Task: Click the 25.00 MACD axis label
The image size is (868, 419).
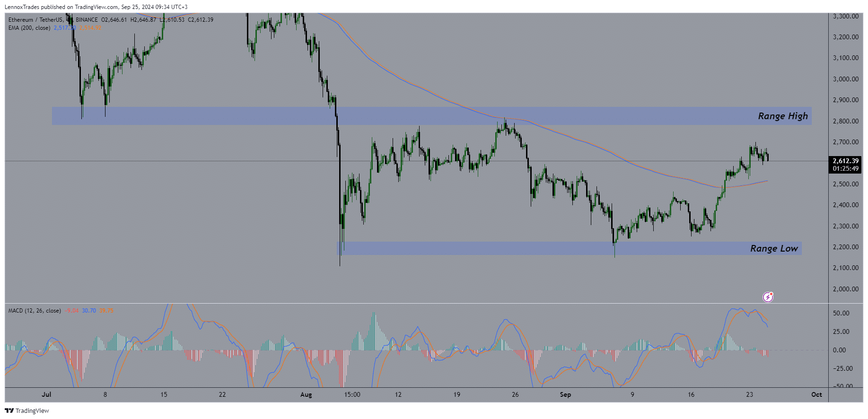Action: (x=841, y=332)
